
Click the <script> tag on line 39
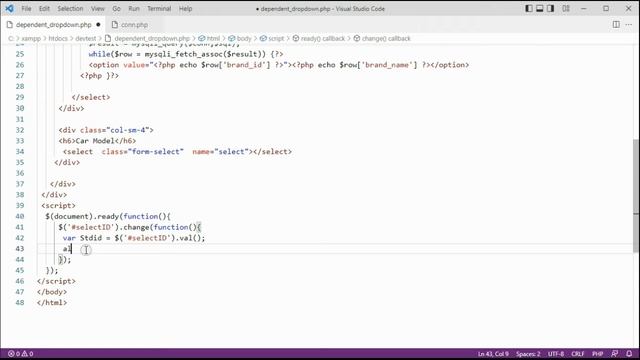(x=58, y=205)
